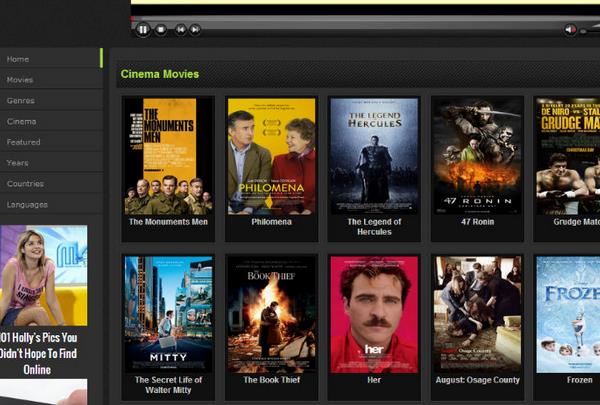The image size is (600, 405).
Task: Stop playback with the stop button
Action: pos(161,29)
